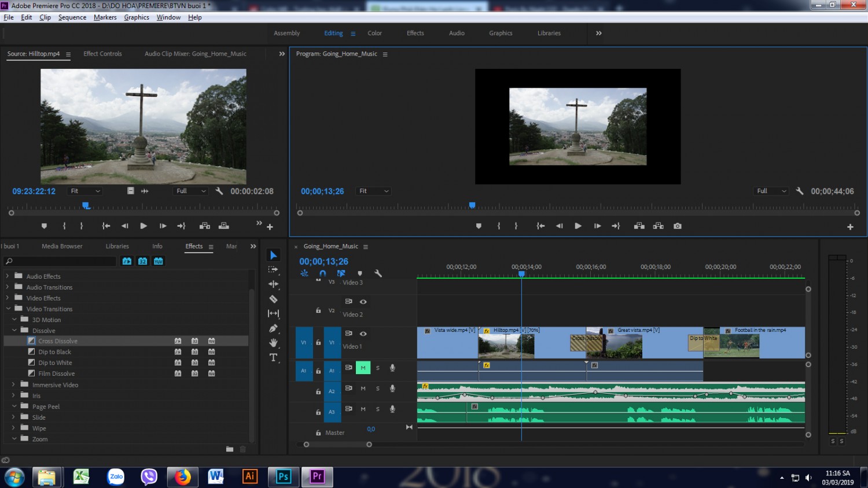Activate the Ripple Edit tool

[x=274, y=284]
